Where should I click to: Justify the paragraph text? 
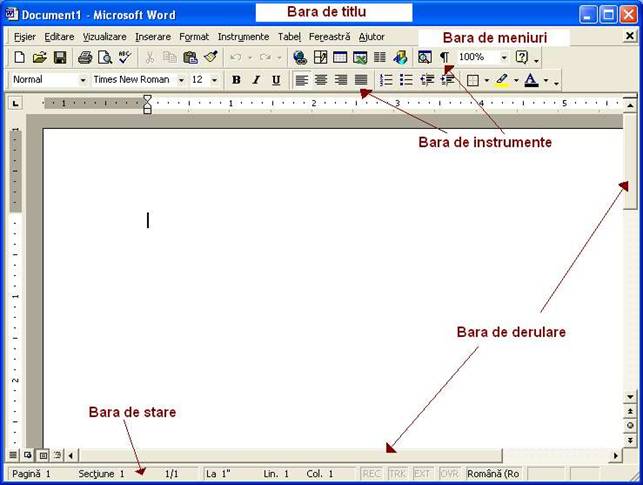[361, 80]
